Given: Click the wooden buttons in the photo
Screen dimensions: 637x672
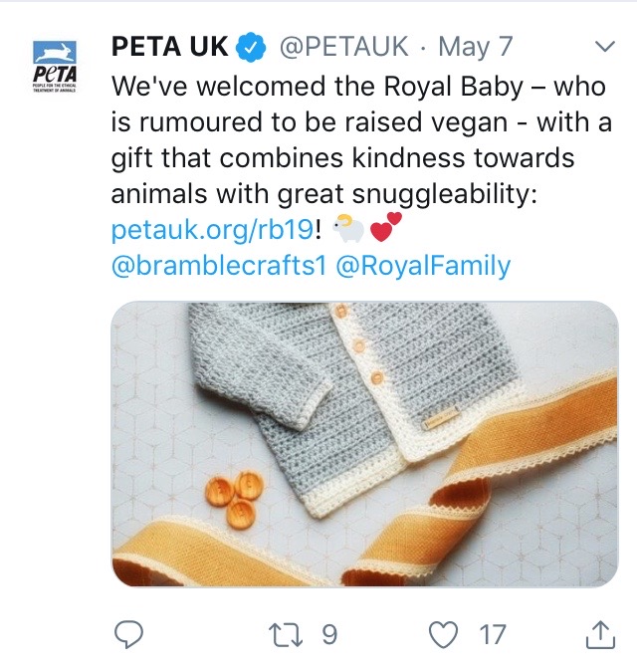Looking at the screenshot, I should [x=234, y=499].
